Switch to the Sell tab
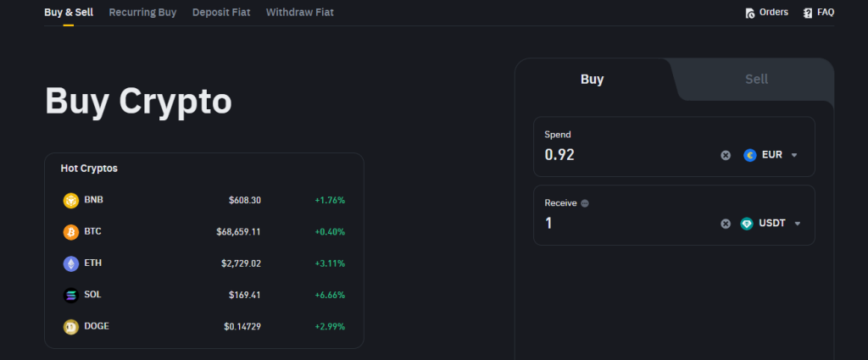This screenshot has width=868, height=360. point(756,79)
